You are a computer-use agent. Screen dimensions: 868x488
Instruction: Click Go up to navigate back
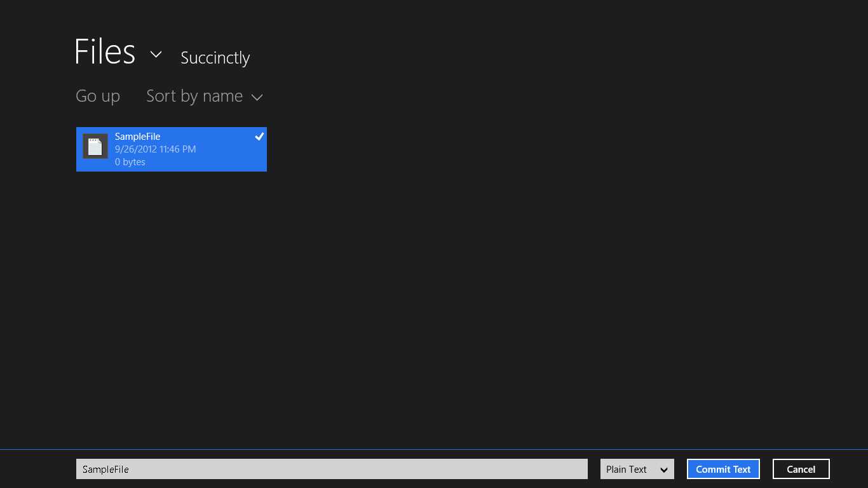pyautogui.click(x=97, y=95)
